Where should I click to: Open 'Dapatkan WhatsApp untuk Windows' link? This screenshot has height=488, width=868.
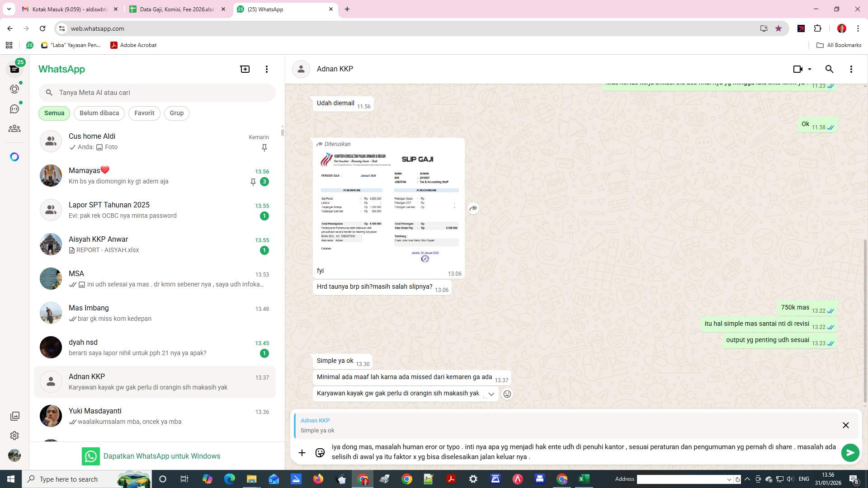(x=162, y=456)
